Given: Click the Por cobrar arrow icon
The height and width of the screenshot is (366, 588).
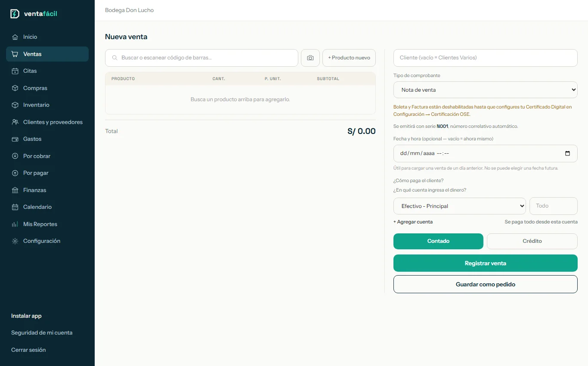Looking at the screenshot, I should point(15,156).
